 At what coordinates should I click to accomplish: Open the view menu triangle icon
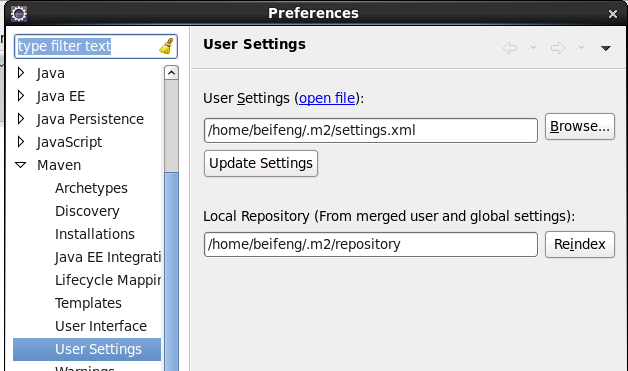(606, 48)
